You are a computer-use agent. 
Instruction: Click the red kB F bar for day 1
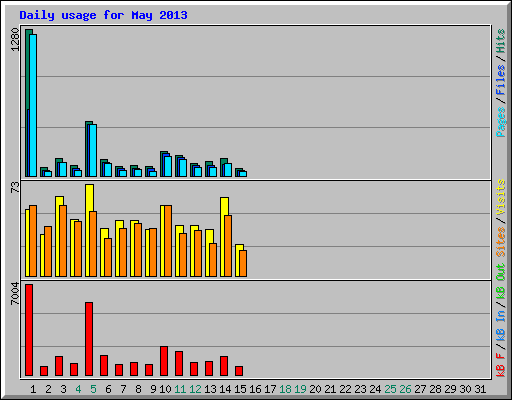(29, 330)
